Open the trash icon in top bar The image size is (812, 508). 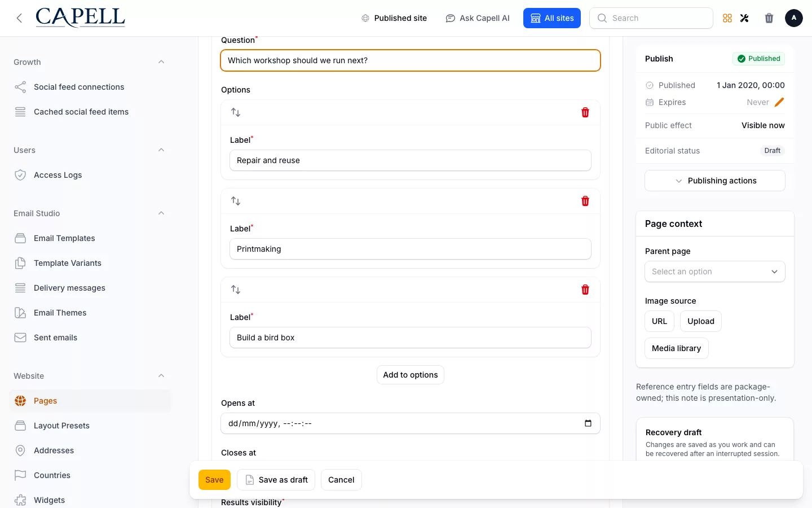(769, 18)
